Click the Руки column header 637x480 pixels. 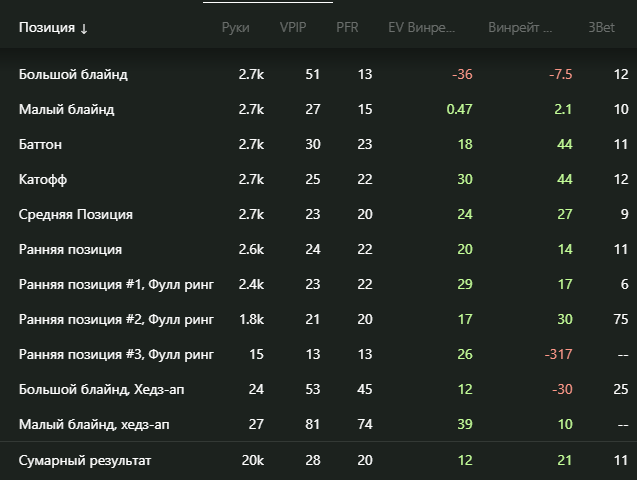(x=235, y=28)
